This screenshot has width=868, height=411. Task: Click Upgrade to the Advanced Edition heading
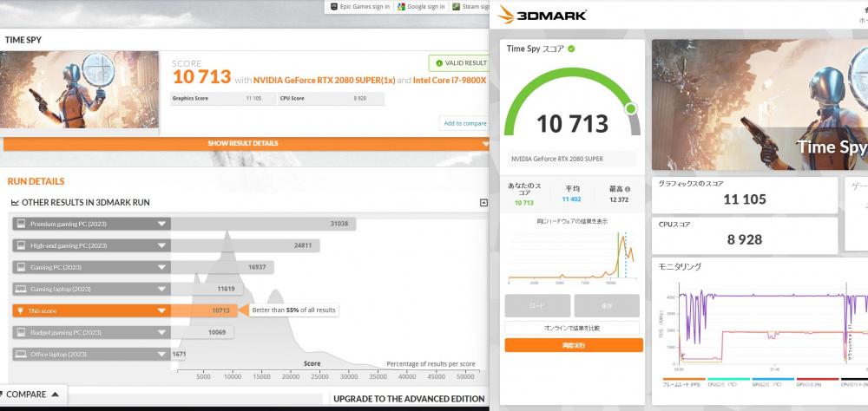pyautogui.click(x=409, y=399)
